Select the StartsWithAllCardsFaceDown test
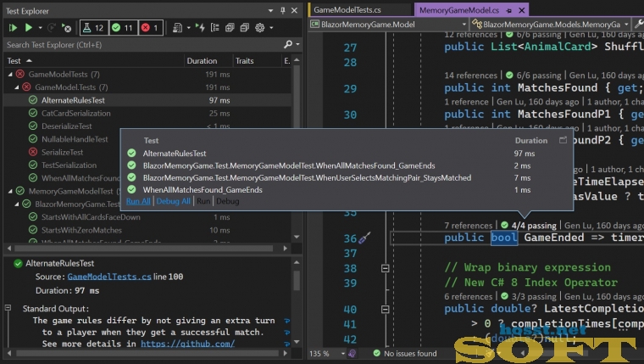The height and width of the screenshot is (364, 644). (x=91, y=217)
